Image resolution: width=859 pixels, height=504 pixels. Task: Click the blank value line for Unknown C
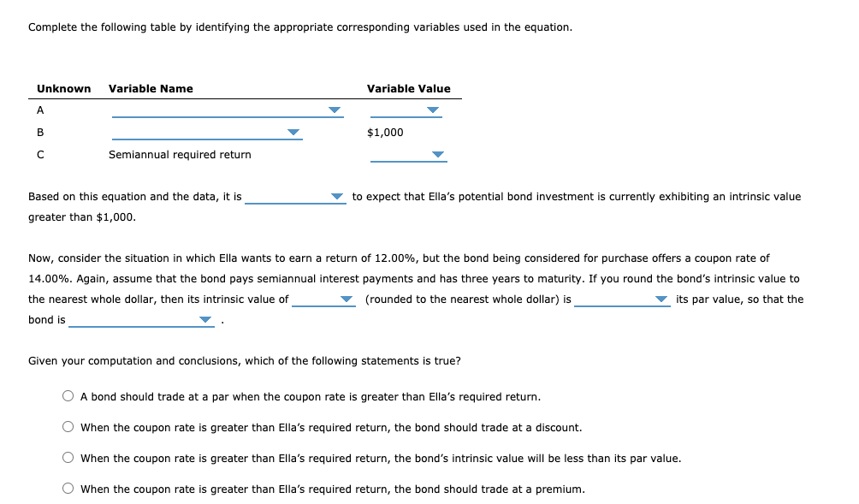pos(402,158)
